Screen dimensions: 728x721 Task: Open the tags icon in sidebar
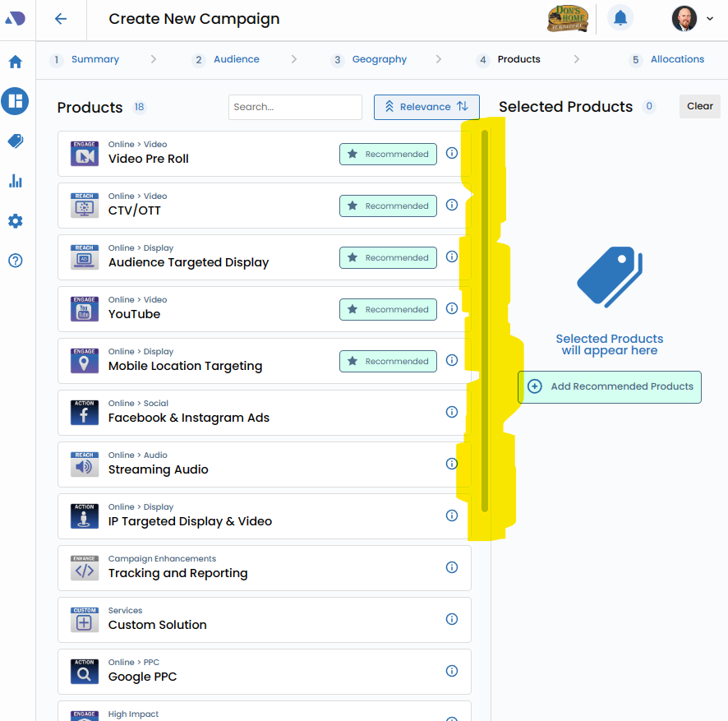pyautogui.click(x=16, y=141)
